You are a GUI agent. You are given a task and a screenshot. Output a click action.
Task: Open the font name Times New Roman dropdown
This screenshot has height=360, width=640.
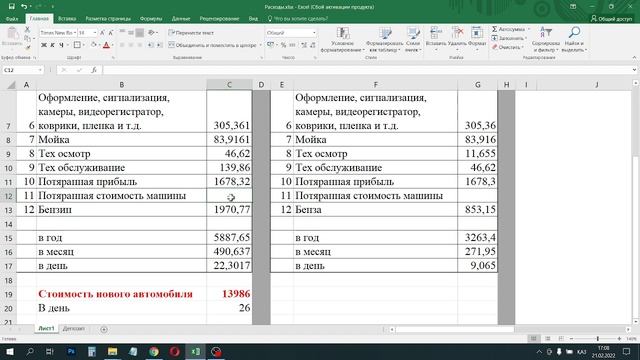point(75,33)
